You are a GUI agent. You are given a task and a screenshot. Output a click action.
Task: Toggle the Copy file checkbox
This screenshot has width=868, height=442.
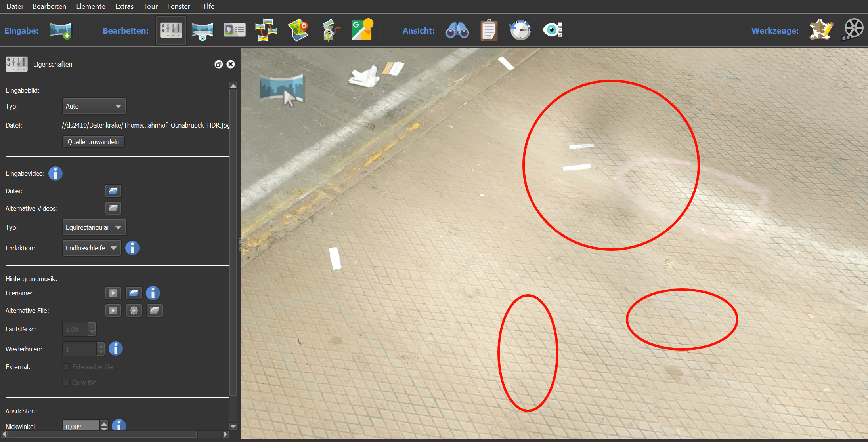(66, 383)
